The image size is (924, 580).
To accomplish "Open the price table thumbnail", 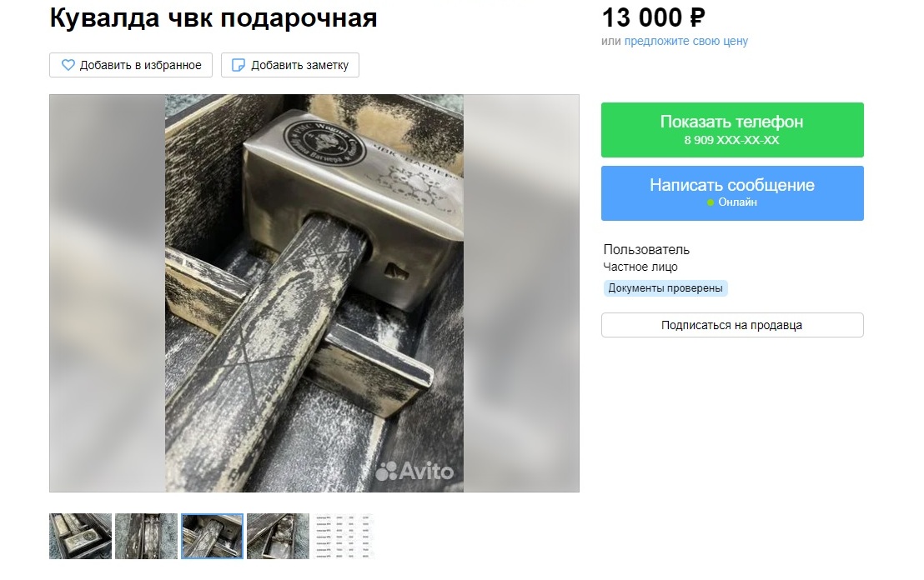I will pos(344,536).
